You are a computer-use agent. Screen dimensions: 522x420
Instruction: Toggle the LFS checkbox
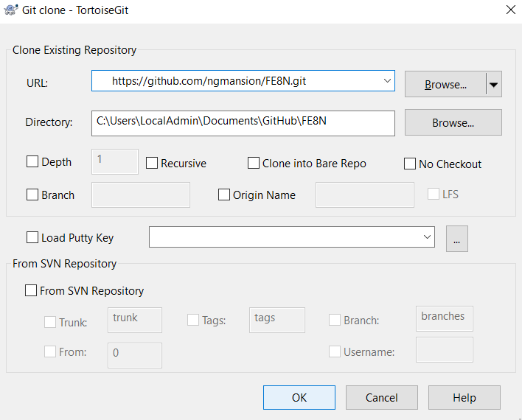pos(433,194)
